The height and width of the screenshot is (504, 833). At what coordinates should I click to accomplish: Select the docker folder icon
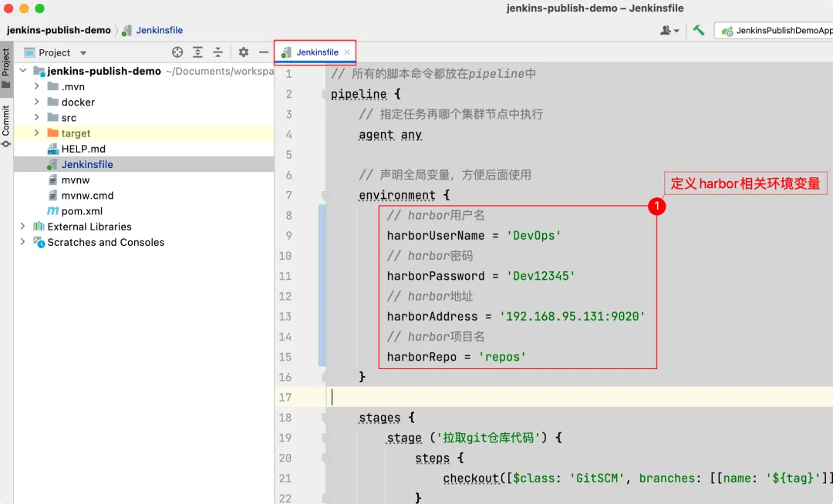click(52, 101)
